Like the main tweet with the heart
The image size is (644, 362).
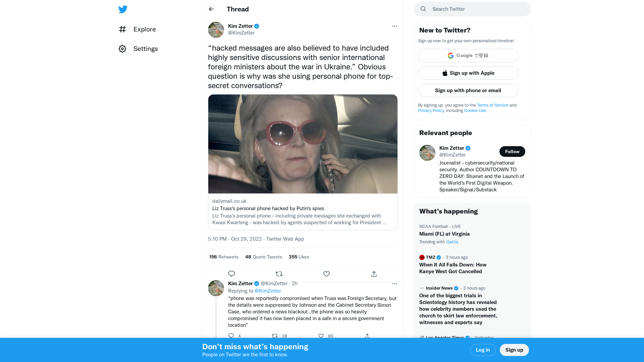326,274
